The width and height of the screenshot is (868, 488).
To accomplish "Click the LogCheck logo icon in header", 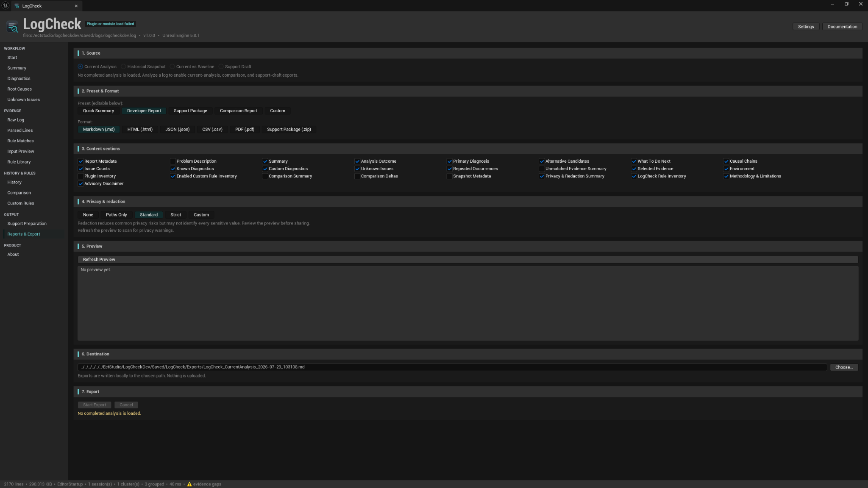I will click(13, 27).
